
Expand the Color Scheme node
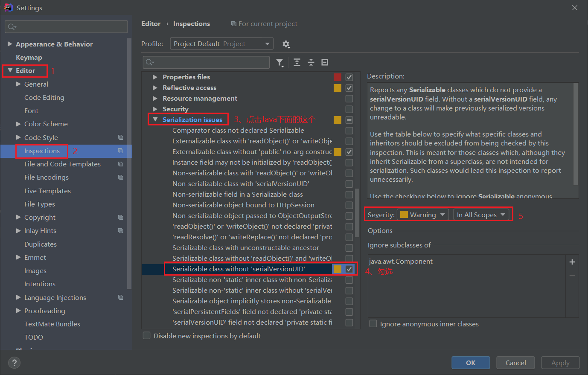(18, 124)
